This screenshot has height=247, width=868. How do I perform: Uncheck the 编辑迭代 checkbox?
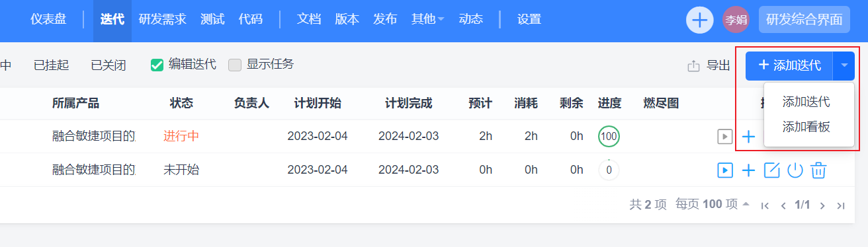click(157, 65)
